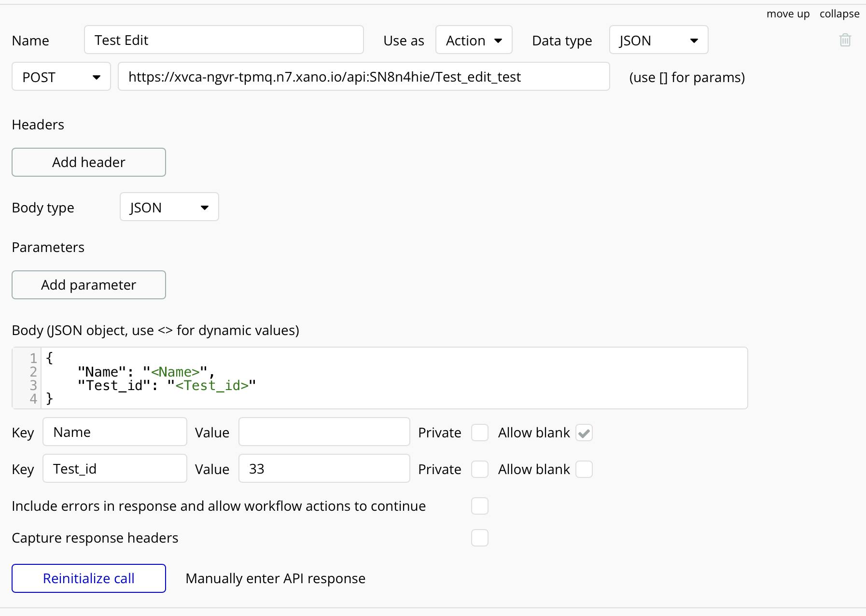866x616 pixels.
Task: Click the move up link
Action: 788,14
